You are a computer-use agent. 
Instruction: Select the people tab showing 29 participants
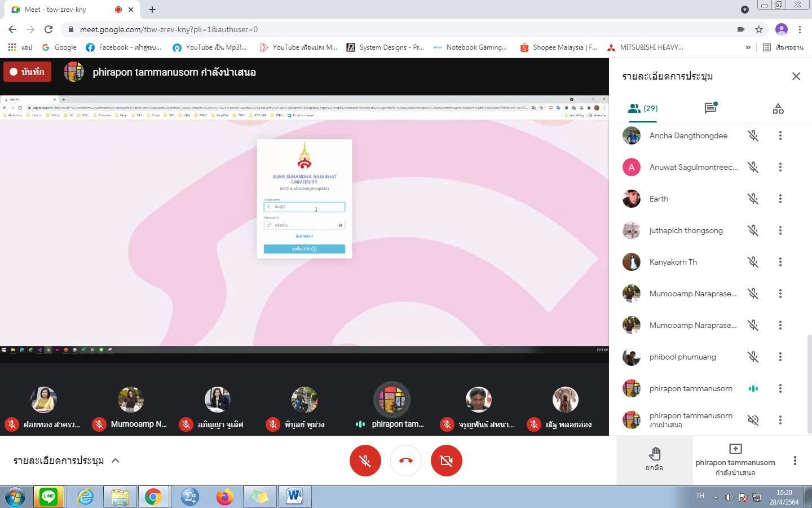click(x=643, y=108)
